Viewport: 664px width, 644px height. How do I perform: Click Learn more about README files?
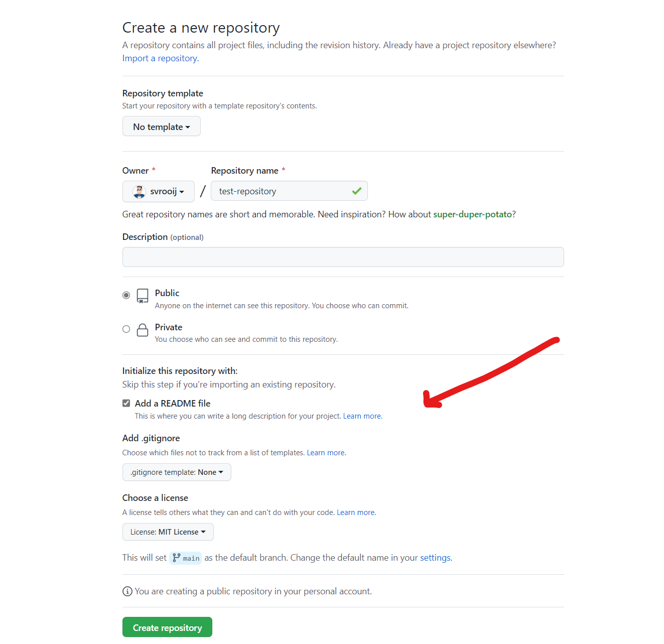point(361,416)
